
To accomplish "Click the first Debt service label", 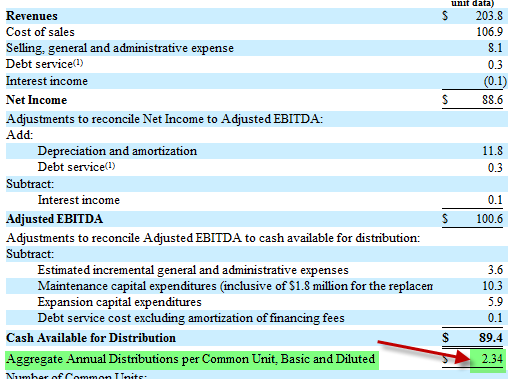I will click(44, 64).
